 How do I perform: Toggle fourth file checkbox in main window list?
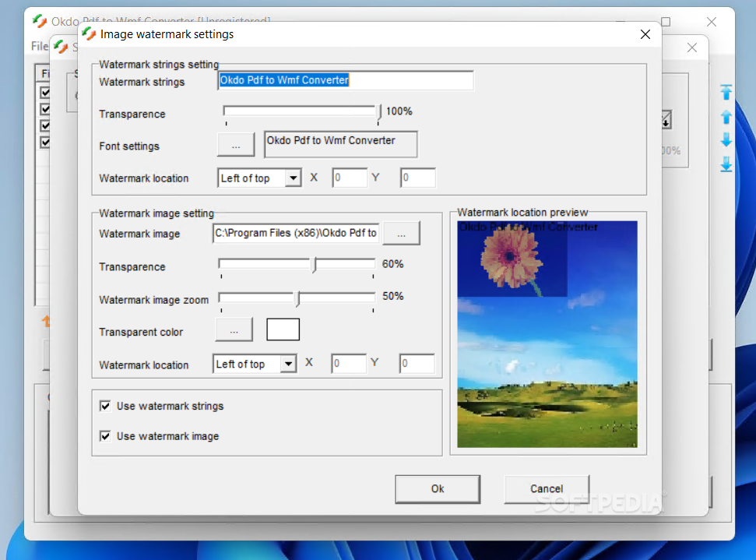pos(45,143)
